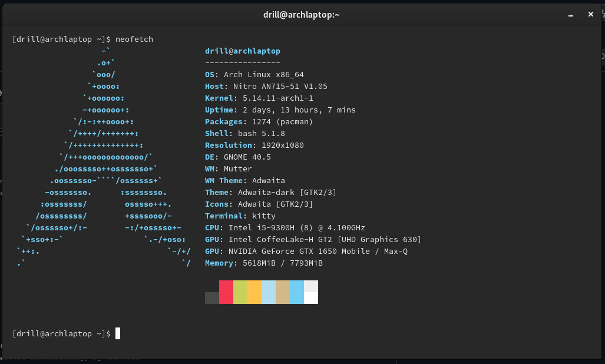Screen dimensions: 605x364
Task: Click the pale blue color swatch
Action: coord(269,292)
